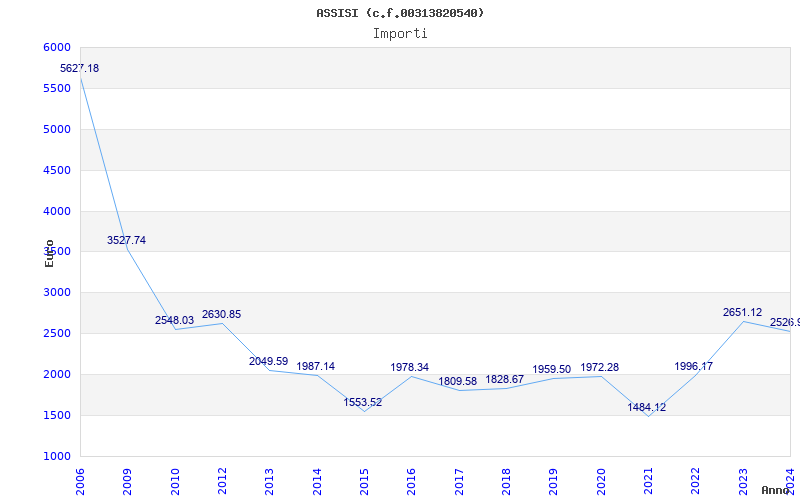800x500 pixels.
Task: Select the 2023 year axis label
Action: pyautogui.click(x=743, y=482)
